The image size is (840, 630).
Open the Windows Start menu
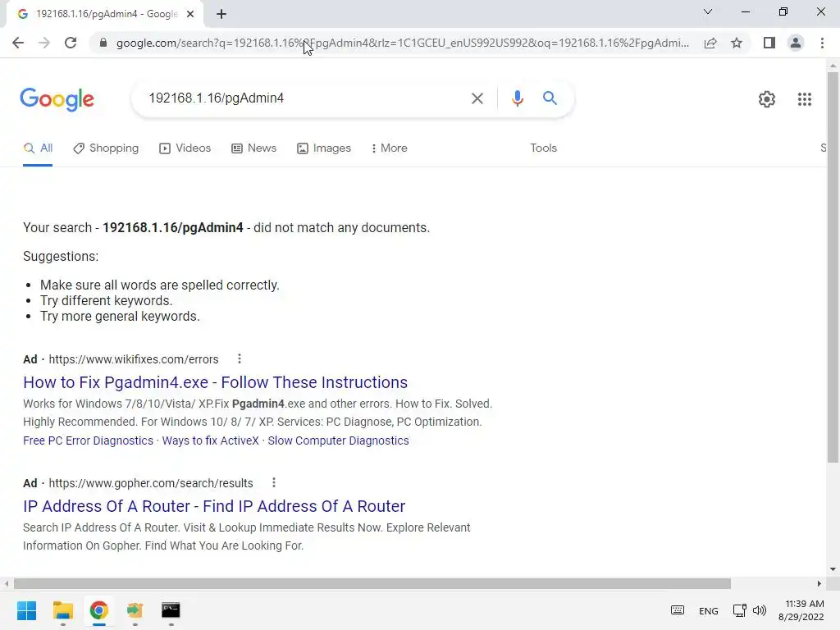pos(26,610)
